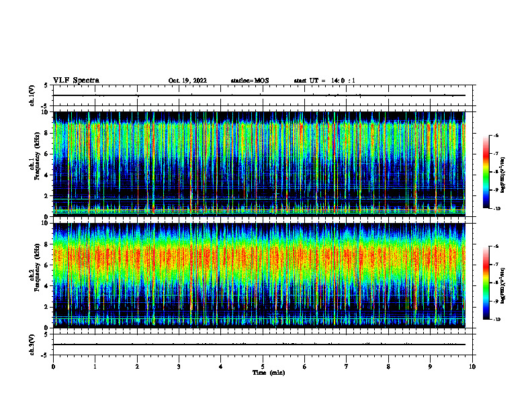Click the 'station=MOS' label
Viewport: 532px width, 411px height.
pyautogui.click(x=250, y=81)
